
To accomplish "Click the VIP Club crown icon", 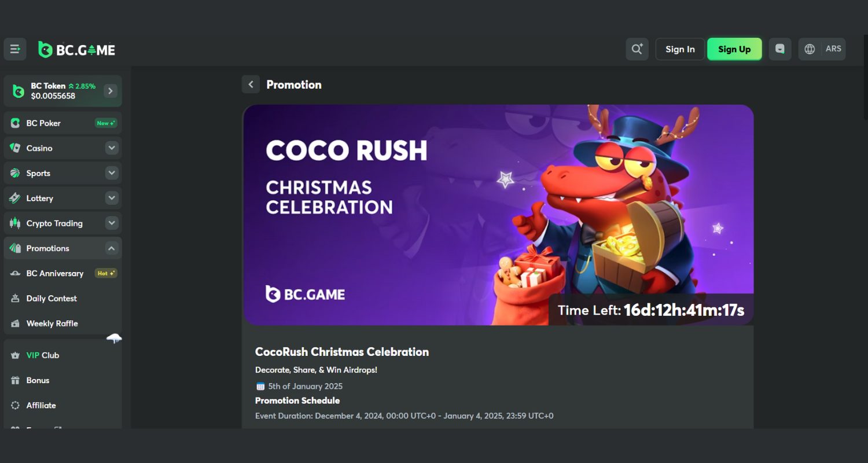I will pyautogui.click(x=16, y=355).
